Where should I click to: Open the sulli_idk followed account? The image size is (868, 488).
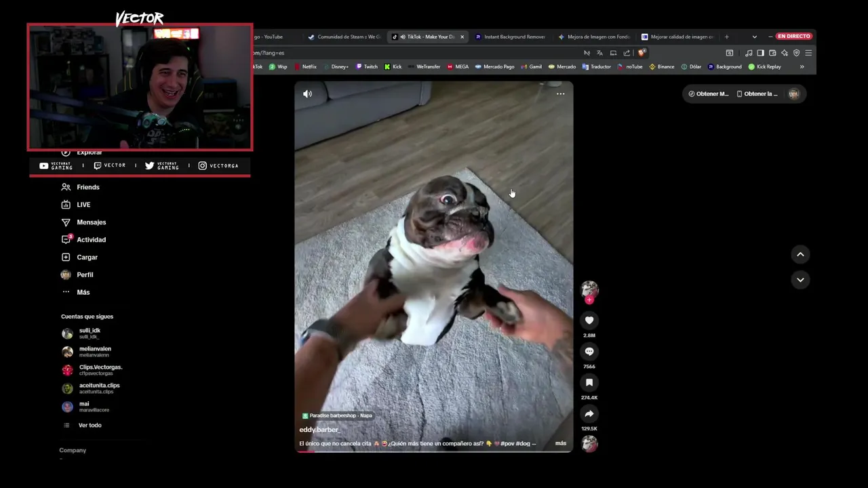pos(81,333)
